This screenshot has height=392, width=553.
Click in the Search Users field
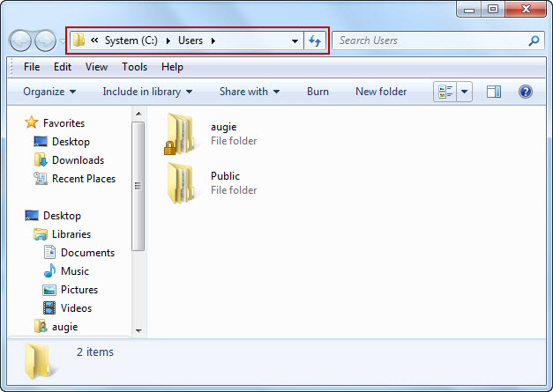[x=428, y=41]
